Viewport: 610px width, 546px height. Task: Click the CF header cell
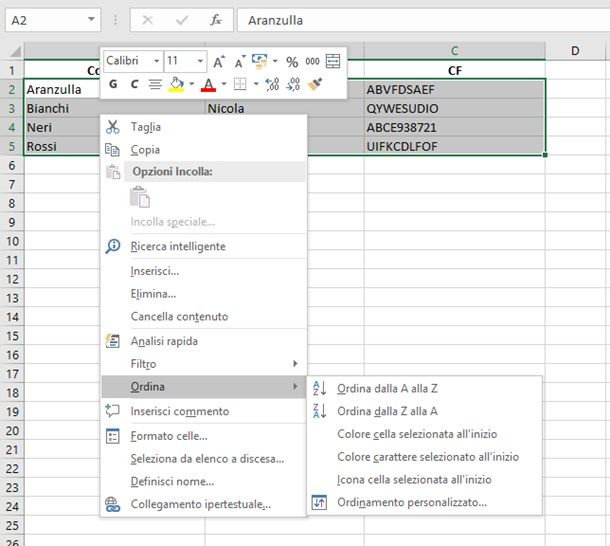(455, 70)
